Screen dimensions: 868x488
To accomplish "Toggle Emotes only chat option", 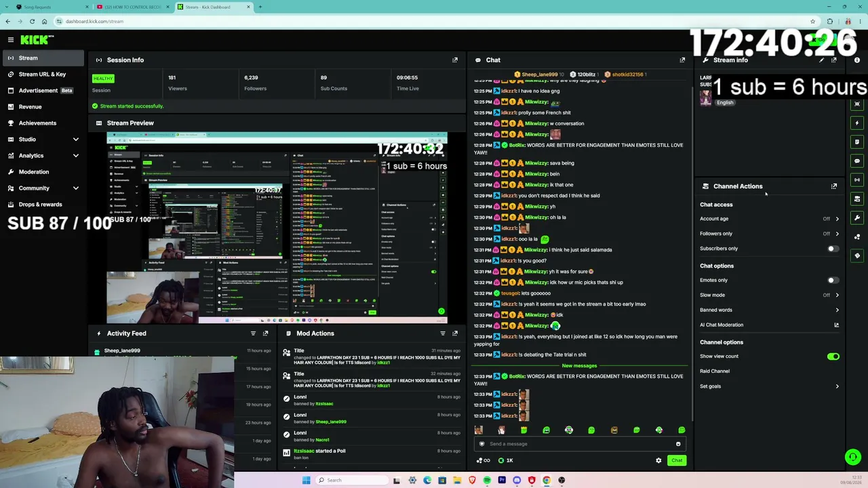I will click(x=833, y=280).
